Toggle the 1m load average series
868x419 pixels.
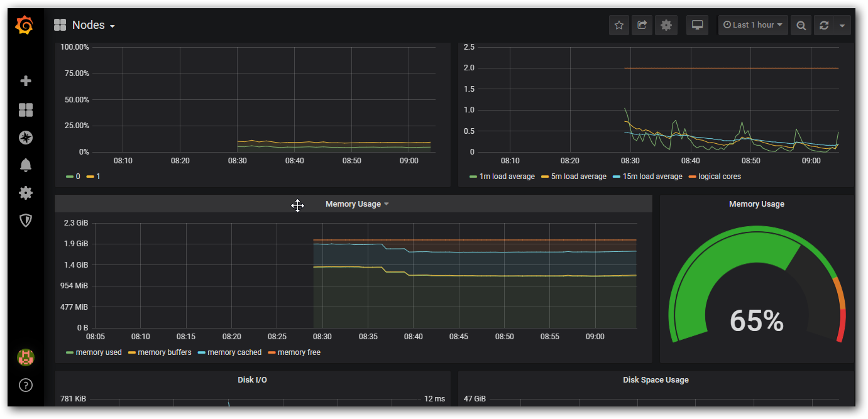pyautogui.click(x=507, y=177)
